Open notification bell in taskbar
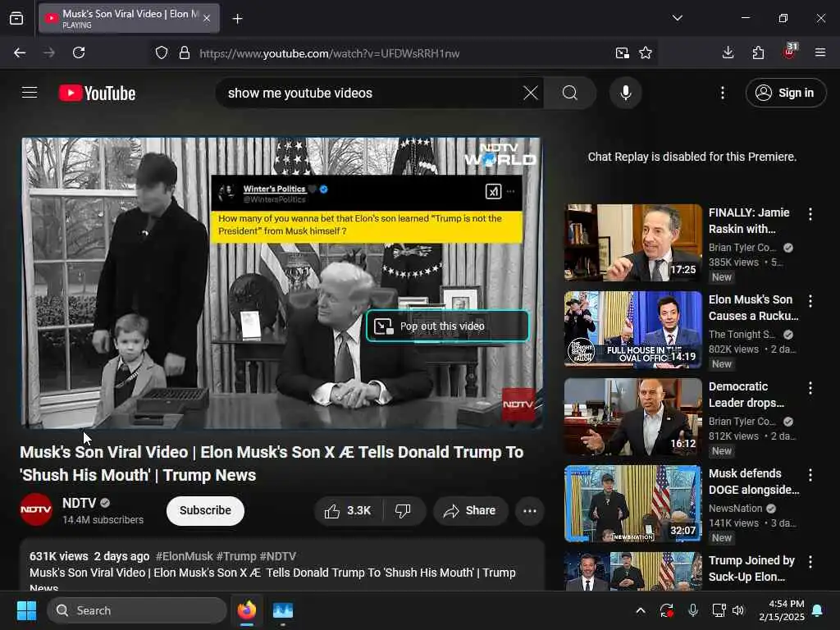Screen dimensions: 840x630 (818, 610)
